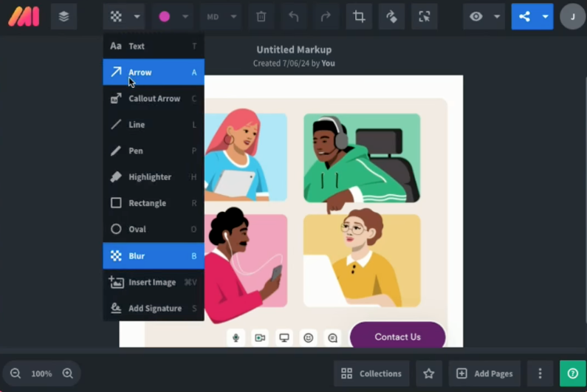587x392 pixels.
Task: Expand the tool selector dropdown arrow
Action: point(137,16)
